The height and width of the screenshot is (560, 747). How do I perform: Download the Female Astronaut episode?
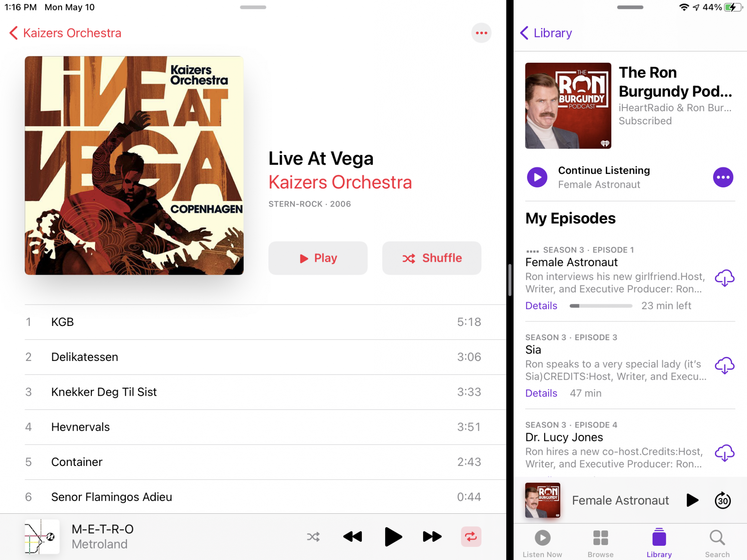coord(724,279)
